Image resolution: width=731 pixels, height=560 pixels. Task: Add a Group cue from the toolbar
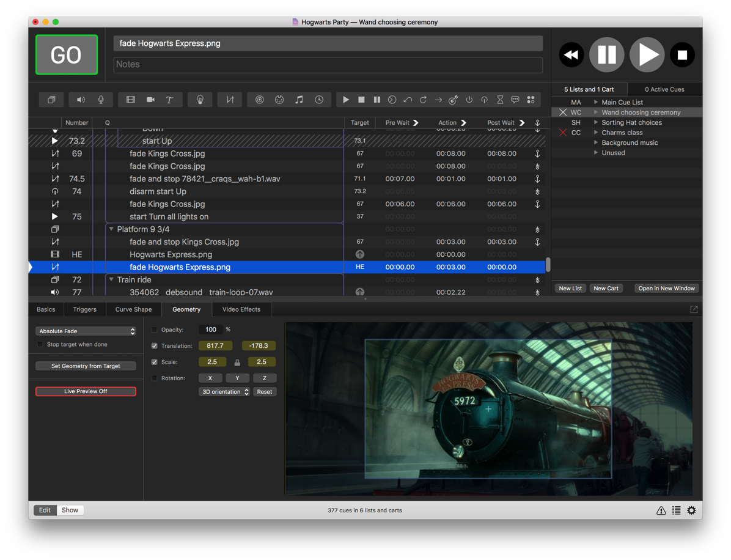tap(51, 100)
